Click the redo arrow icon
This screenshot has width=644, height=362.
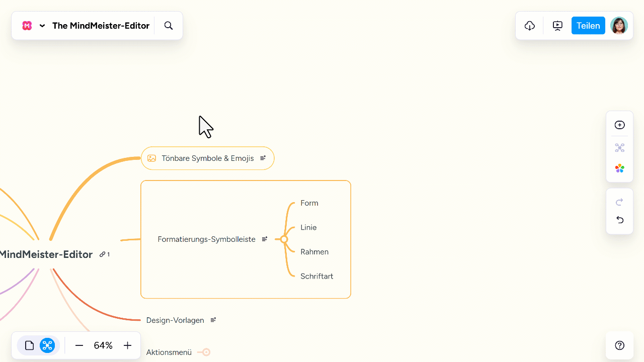[620, 202]
